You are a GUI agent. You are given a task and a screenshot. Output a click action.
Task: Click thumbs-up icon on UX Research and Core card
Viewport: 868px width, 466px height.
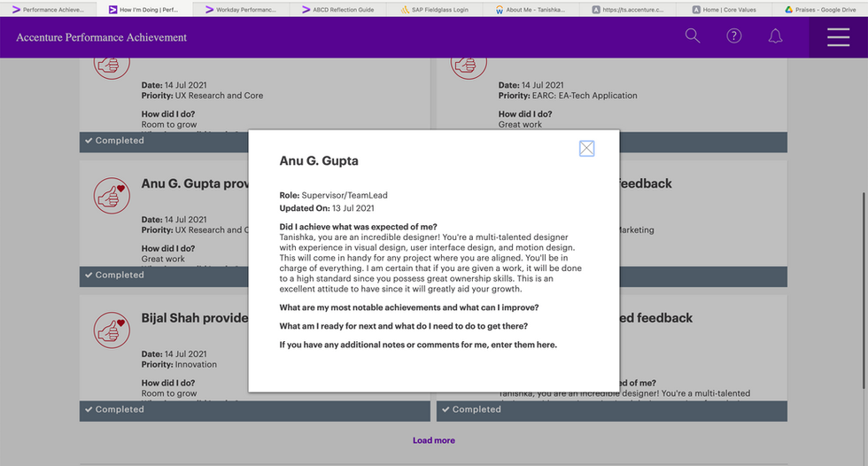[x=112, y=67]
